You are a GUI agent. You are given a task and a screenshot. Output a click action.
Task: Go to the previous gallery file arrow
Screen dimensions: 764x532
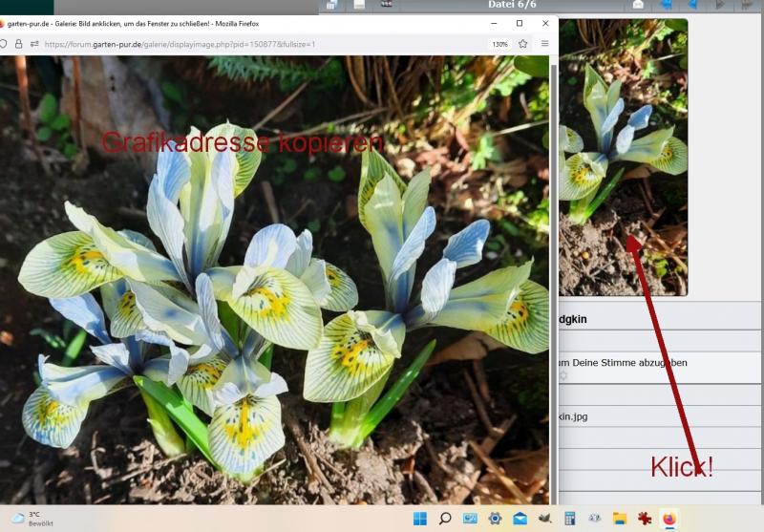click(x=692, y=5)
